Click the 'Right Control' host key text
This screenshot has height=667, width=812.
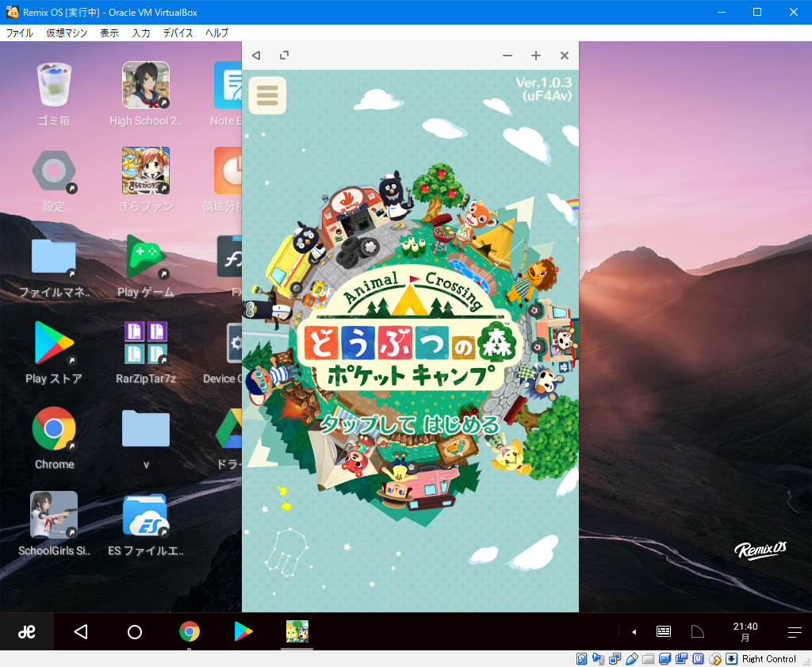click(x=769, y=659)
